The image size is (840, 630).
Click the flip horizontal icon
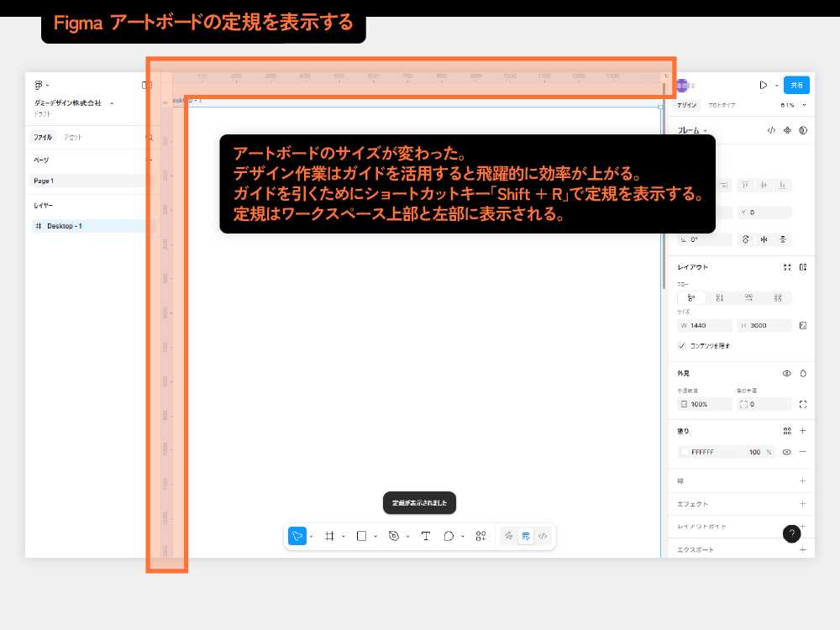tap(764, 239)
